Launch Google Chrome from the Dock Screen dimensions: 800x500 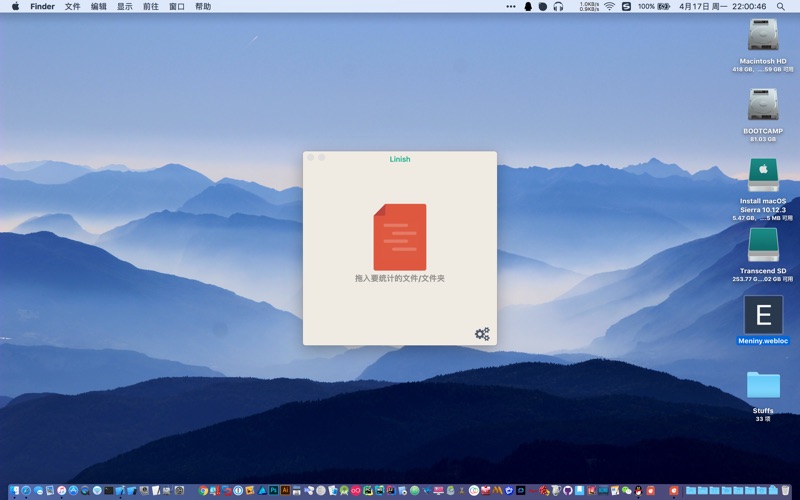click(x=203, y=491)
